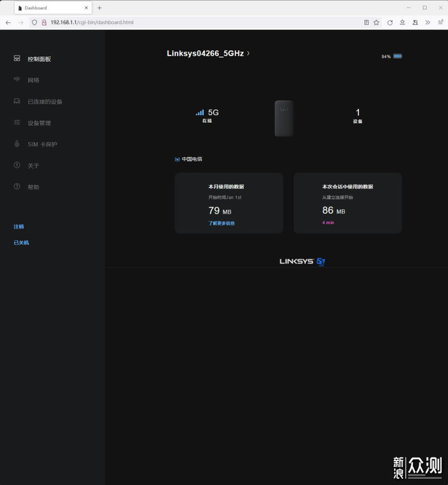Expand the chevron beside Linksys04266_5GHz
The height and width of the screenshot is (485, 448).
point(248,53)
